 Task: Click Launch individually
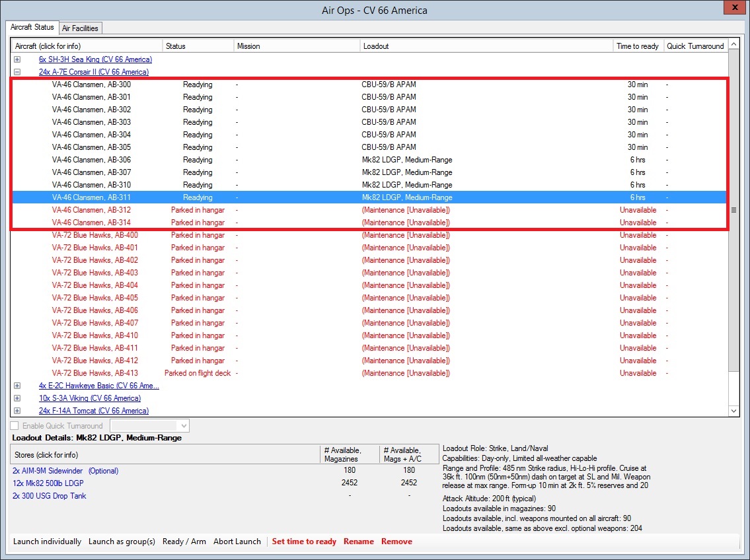click(x=48, y=542)
